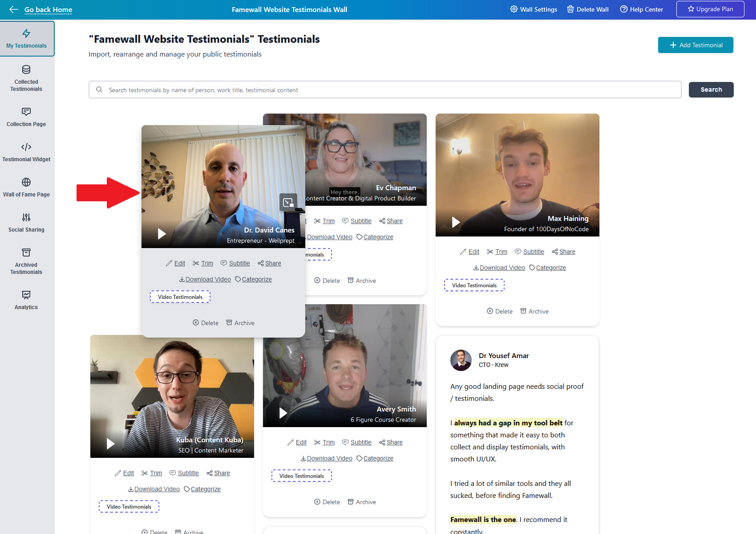The height and width of the screenshot is (534, 756).
Task: Play Max Haining's video testimonial
Action: point(456,222)
